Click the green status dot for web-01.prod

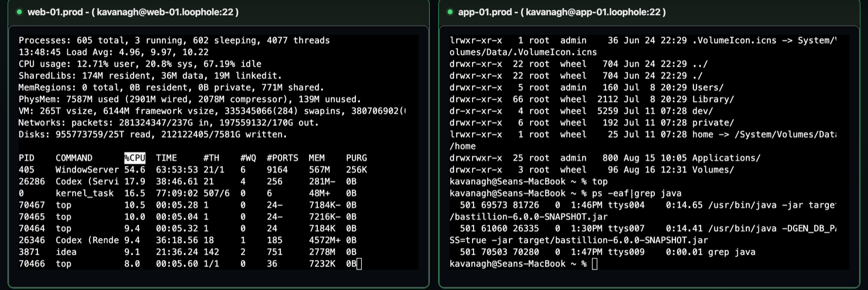click(20, 12)
